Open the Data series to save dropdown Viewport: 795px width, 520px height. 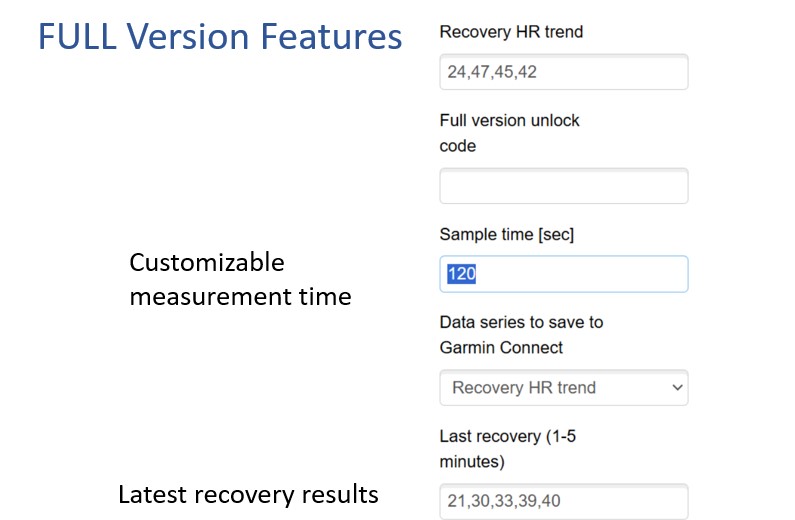click(x=564, y=388)
